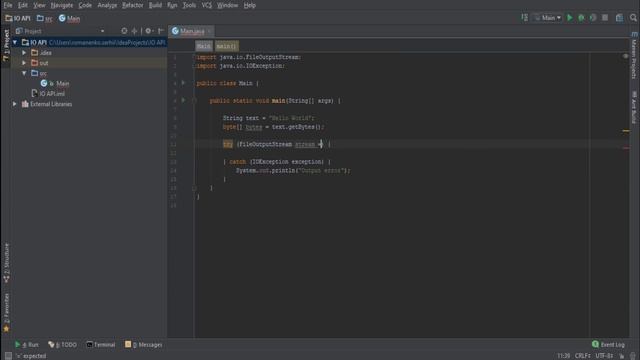Click red error stripe mark on right scrollbar
640x360 pixels.
coord(626,148)
